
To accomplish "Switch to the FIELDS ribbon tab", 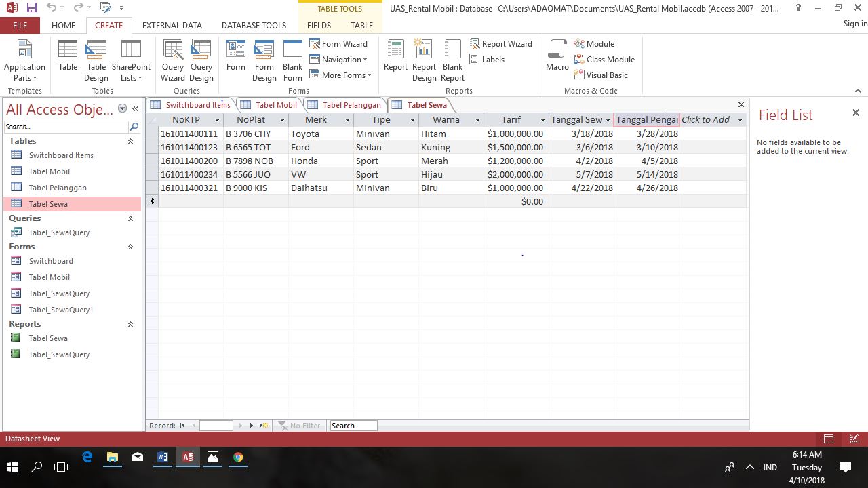I will pos(319,25).
